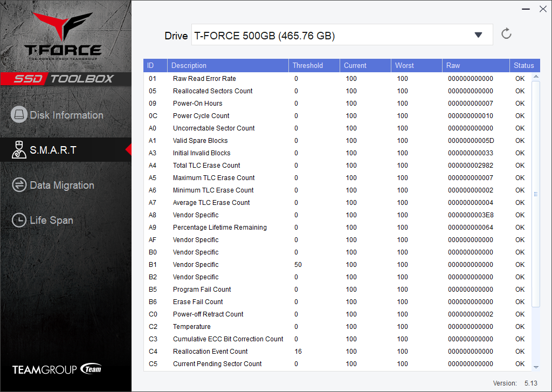Screen dimensions: 552x392
Task: Select the Power-off Retract Count row
Action: click(x=337, y=314)
